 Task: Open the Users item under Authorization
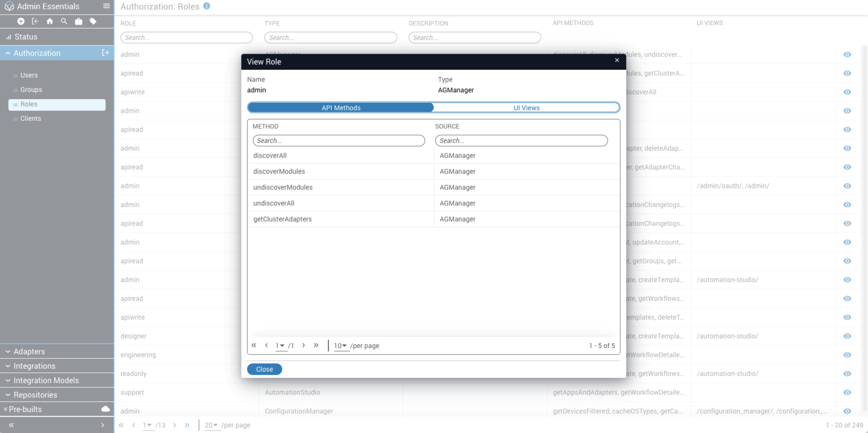[29, 75]
